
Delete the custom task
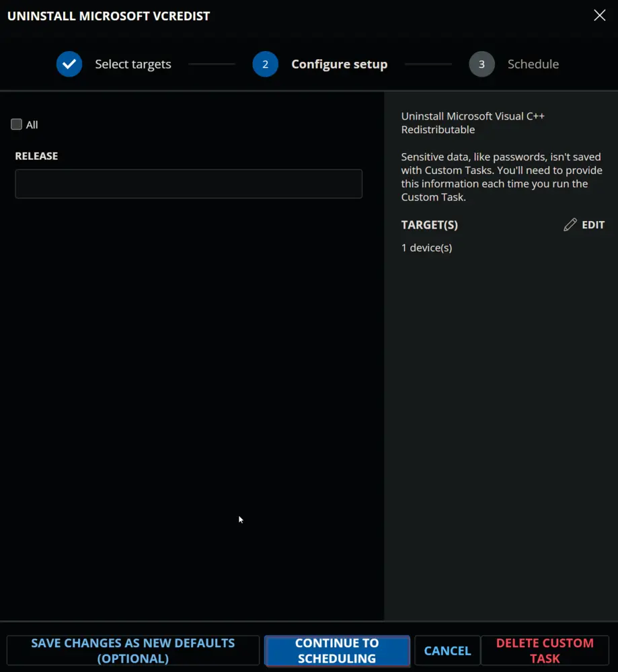[545, 650]
